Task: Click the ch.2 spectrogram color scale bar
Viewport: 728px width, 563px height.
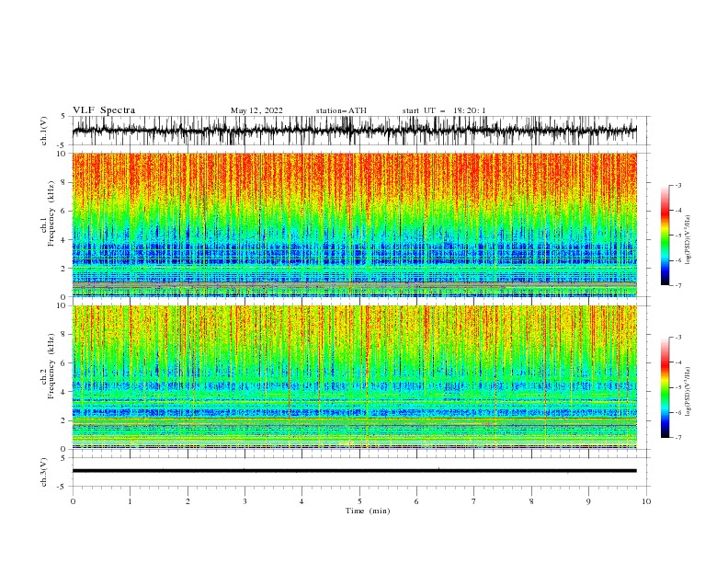Action: [x=665, y=387]
